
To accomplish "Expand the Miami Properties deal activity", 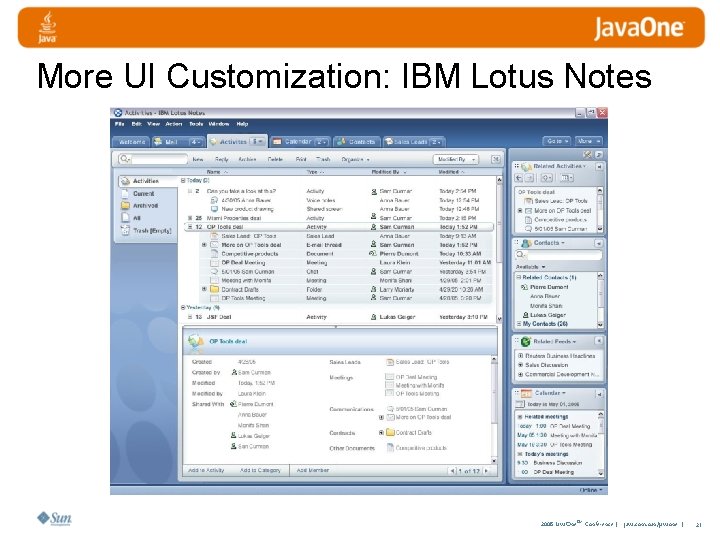I will (x=190, y=218).
